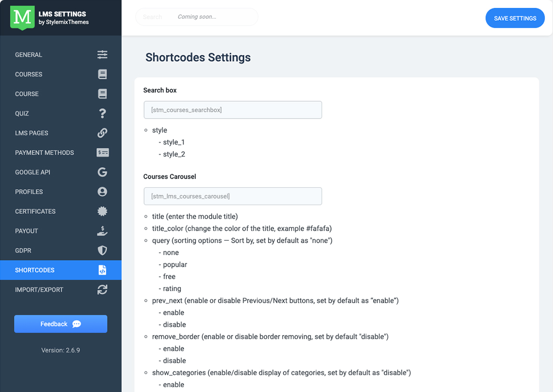Click the General sliders icon
This screenshot has width=553, height=392.
pos(102,55)
